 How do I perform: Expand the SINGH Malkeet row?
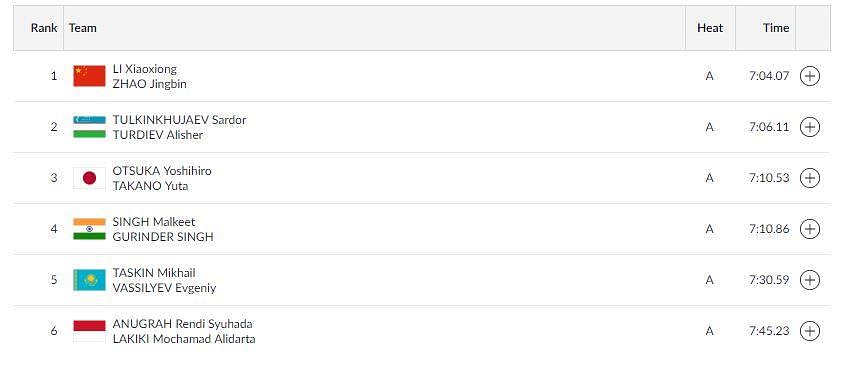point(810,229)
